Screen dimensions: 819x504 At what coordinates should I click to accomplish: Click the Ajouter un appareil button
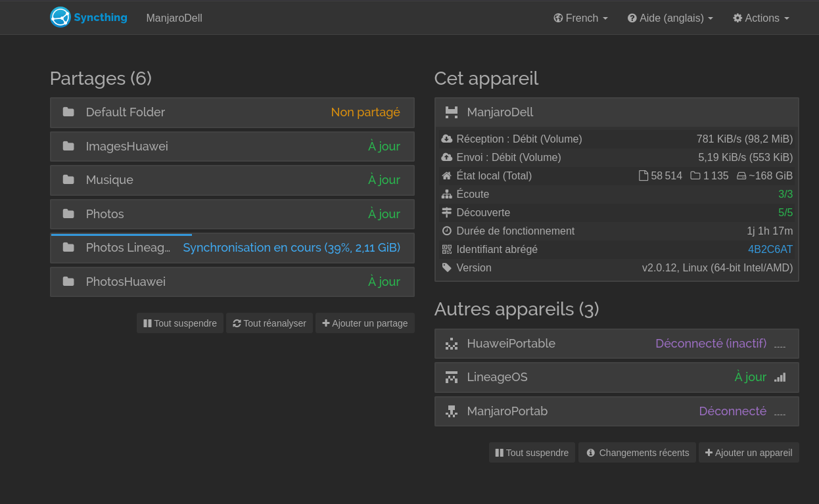tap(749, 453)
